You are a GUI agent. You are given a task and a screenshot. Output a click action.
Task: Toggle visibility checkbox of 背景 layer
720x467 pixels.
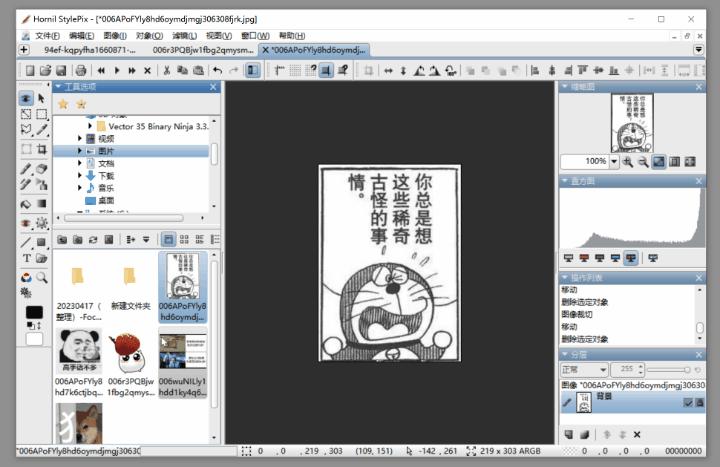686,403
